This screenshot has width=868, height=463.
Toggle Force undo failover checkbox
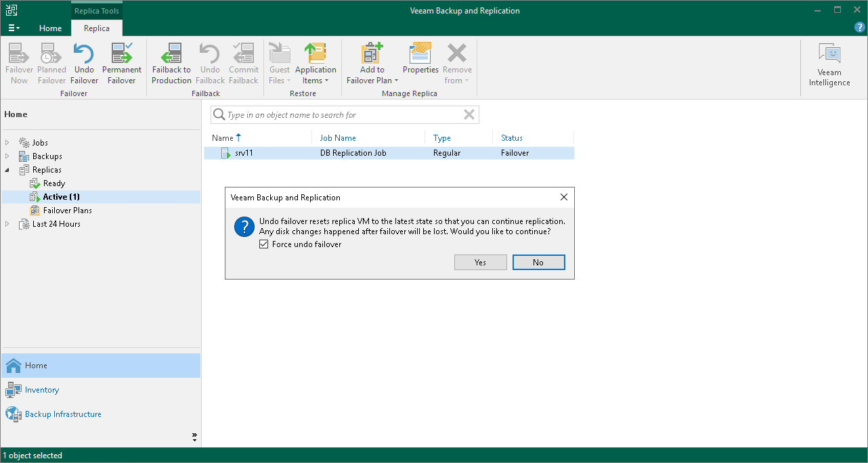264,244
